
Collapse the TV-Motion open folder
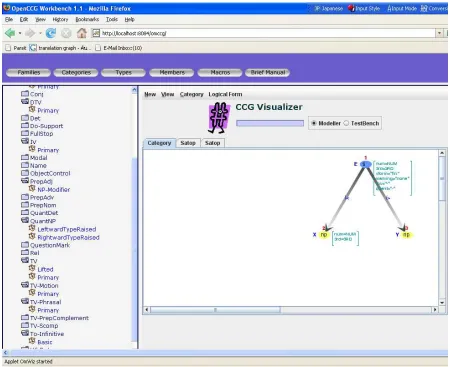[x=25, y=285]
